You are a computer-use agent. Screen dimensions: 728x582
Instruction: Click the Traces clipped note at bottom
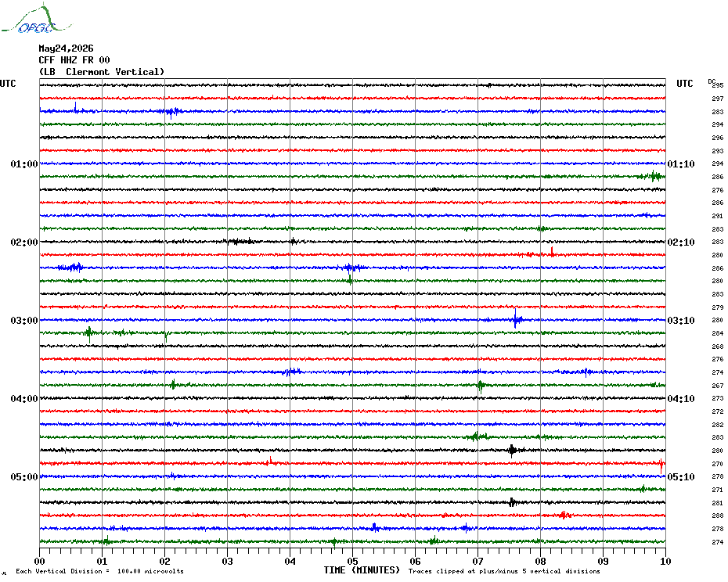click(x=504, y=571)
